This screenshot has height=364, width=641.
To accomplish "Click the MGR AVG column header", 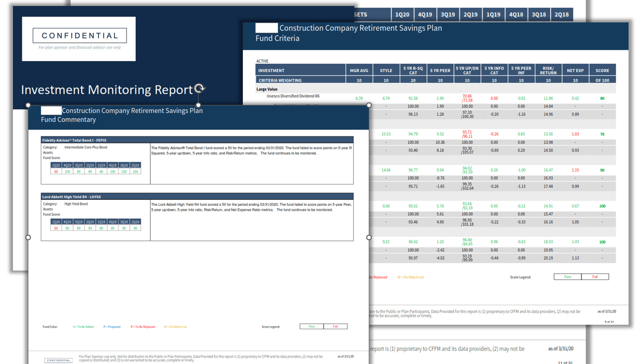I will point(359,71).
